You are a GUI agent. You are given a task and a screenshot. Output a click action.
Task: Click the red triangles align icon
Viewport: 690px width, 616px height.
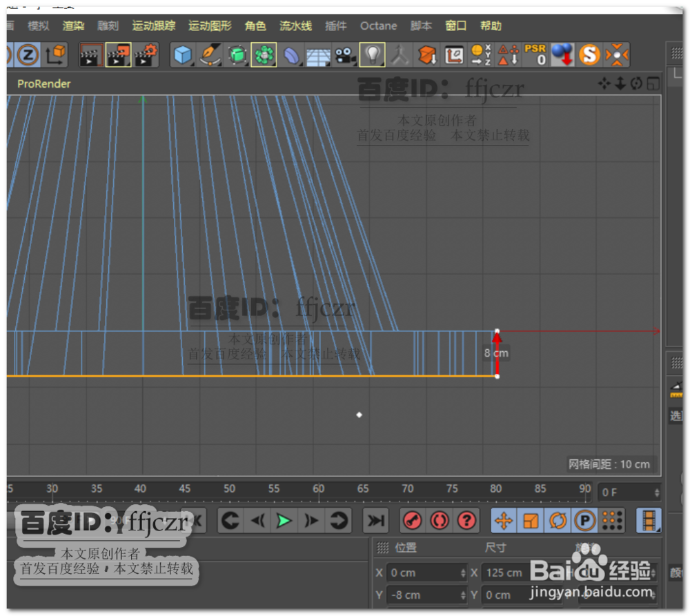pyautogui.click(x=508, y=55)
